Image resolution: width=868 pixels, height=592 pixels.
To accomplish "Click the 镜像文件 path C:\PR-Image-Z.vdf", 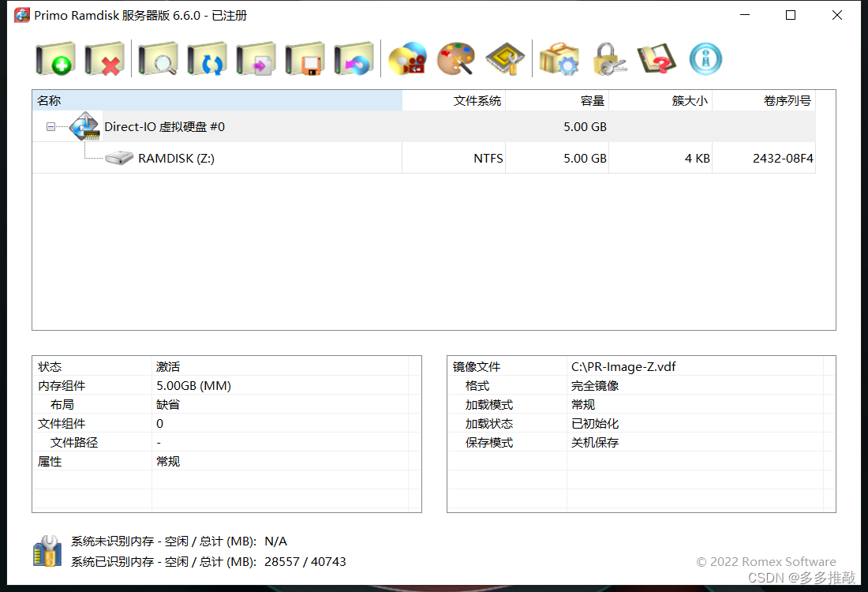I will [623, 366].
